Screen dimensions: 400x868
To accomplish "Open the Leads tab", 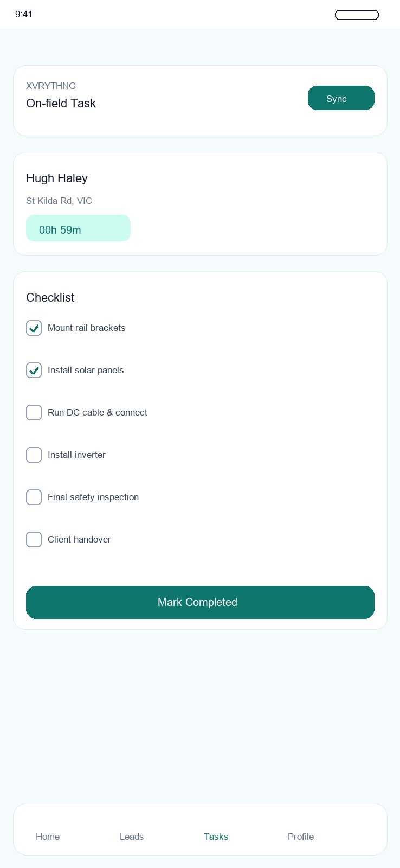I will click(132, 837).
